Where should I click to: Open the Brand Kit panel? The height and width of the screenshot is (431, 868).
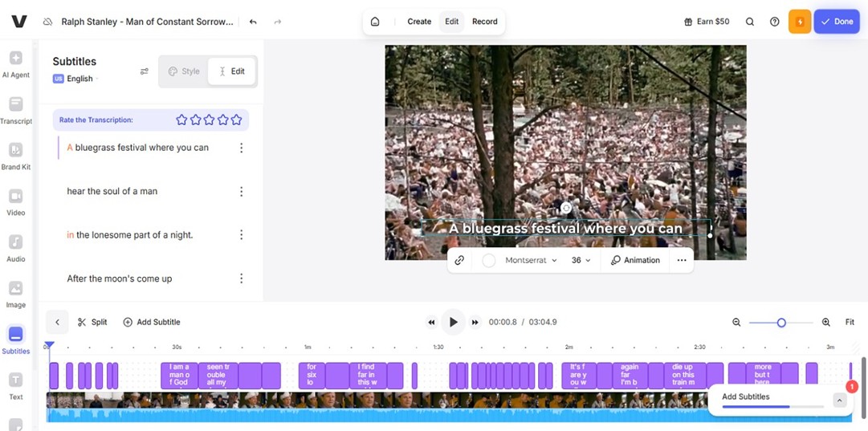[x=16, y=156]
